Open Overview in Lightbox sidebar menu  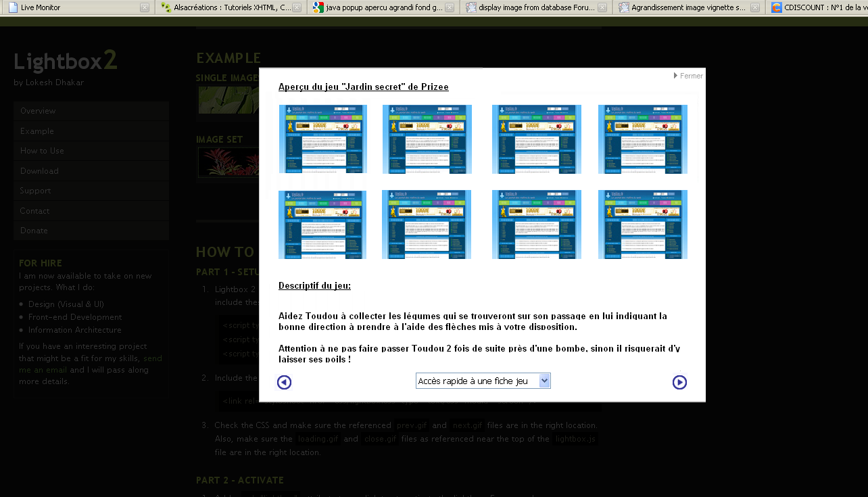(91, 111)
